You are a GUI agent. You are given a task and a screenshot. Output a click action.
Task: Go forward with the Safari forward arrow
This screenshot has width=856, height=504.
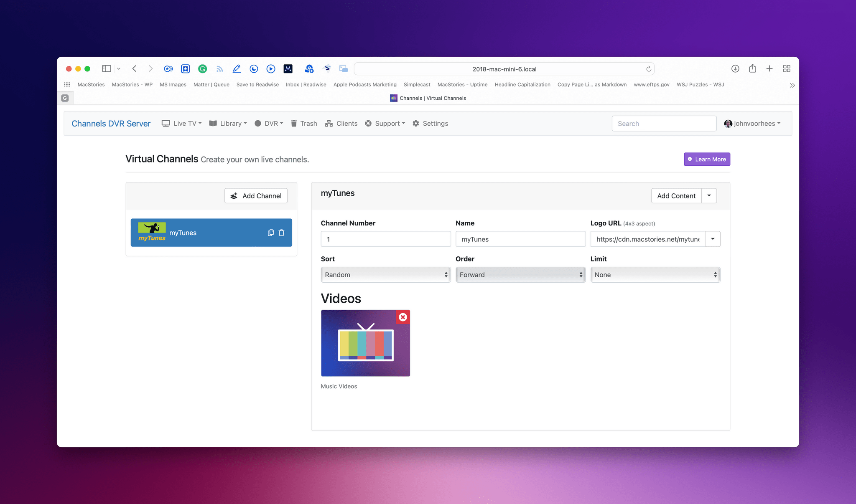pos(150,68)
